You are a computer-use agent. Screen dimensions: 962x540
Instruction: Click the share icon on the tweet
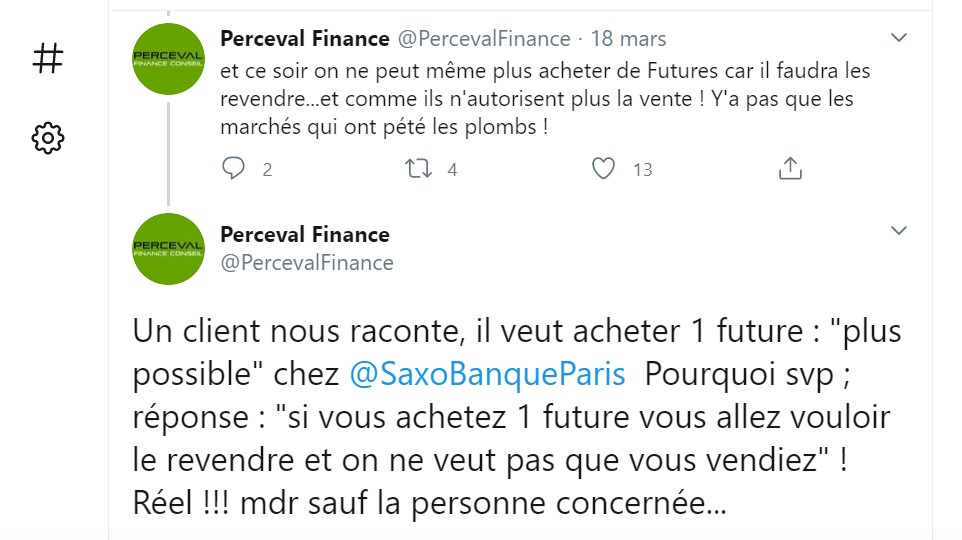(790, 168)
